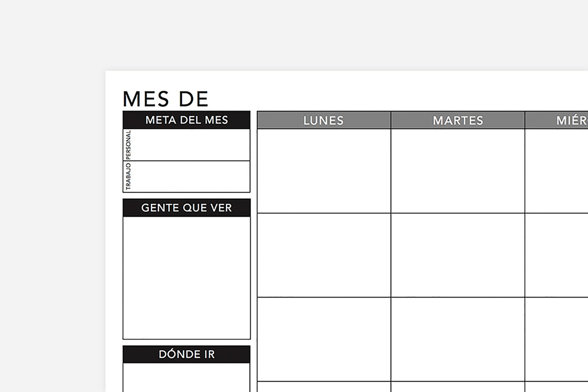Click the third week cell under MARTES
Screen dimensions: 588x392
pos(458,339)
